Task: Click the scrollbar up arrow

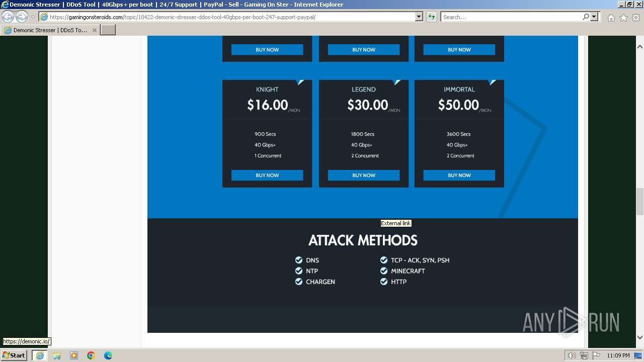Action: coord(640,47)
